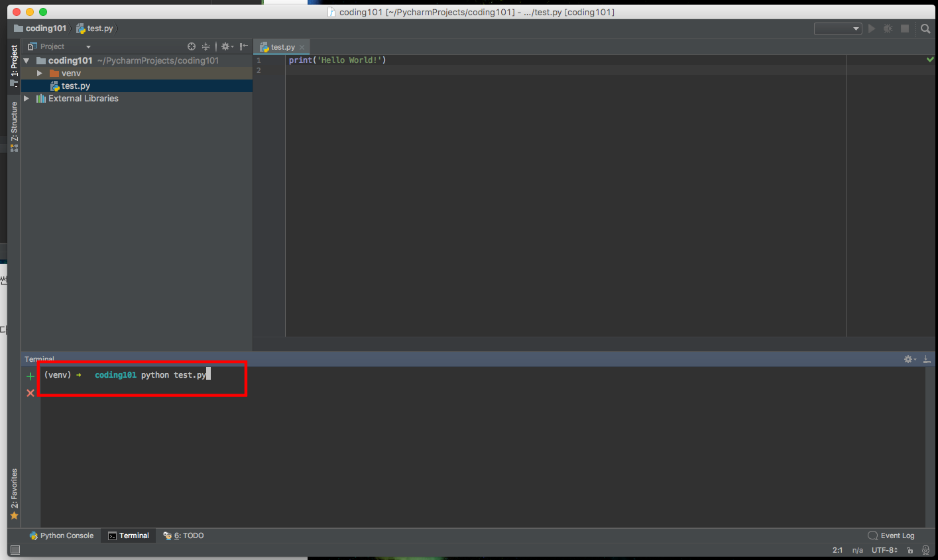938x560 pixels.
Task: Open the Event Log
Action: (891, 535)
